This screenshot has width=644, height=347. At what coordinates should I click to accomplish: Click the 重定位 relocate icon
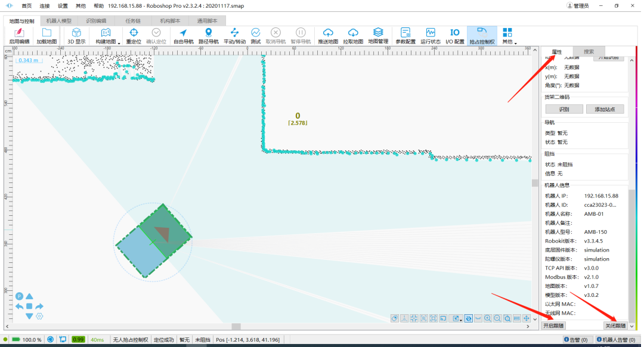point(134,36)
